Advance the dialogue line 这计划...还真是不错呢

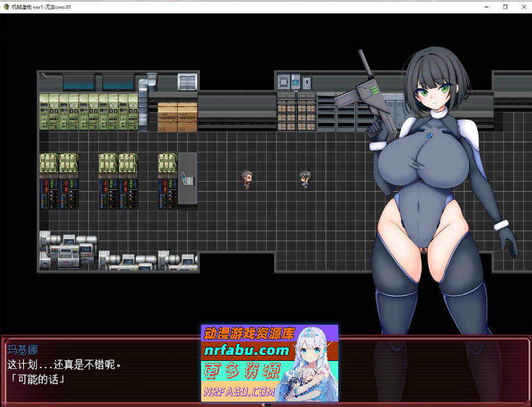pos(64,365)
